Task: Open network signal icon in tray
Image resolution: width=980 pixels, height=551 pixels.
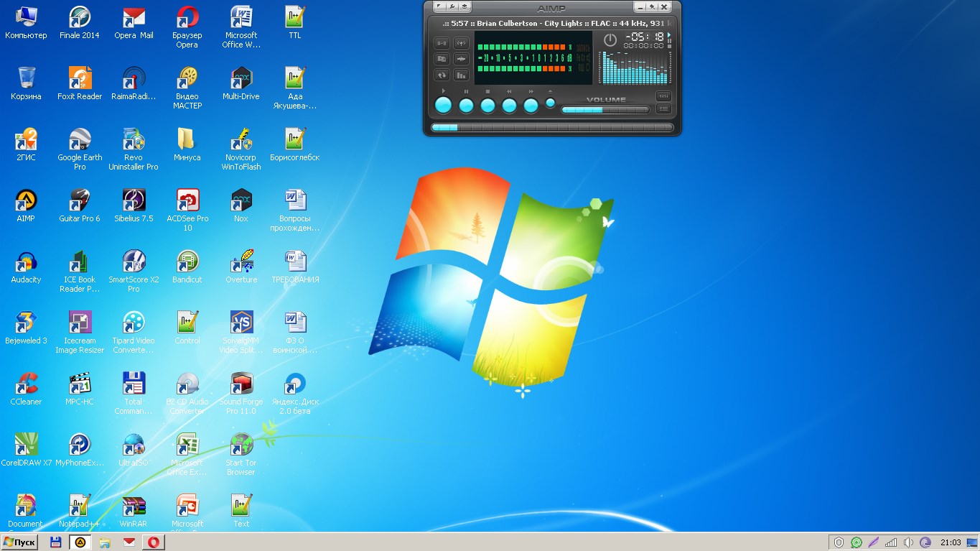Action: (891, 542)
